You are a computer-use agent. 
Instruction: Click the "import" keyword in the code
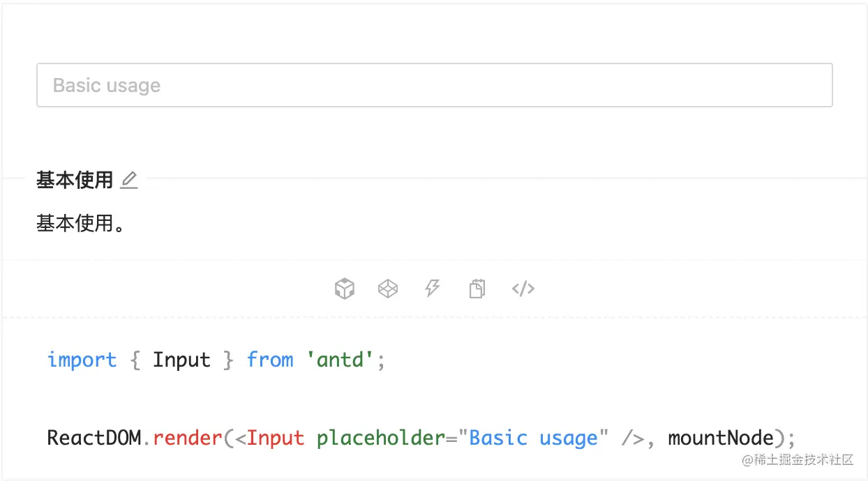82,360
